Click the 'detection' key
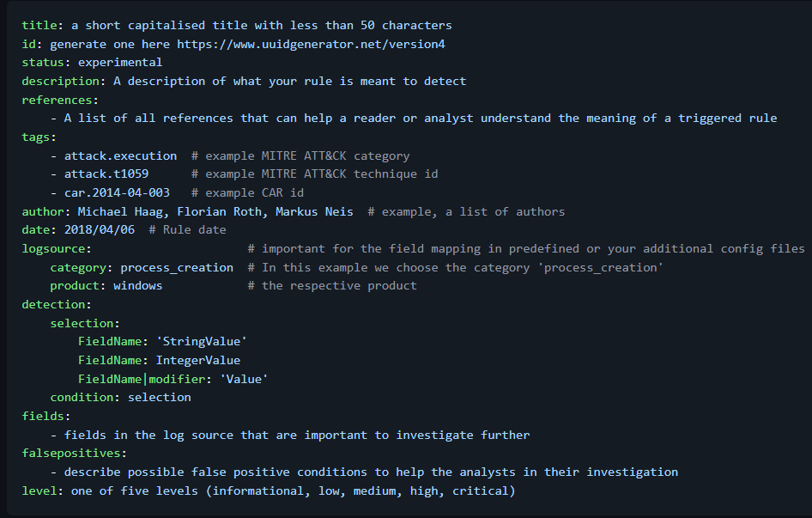Image resolution: width=812 pixels, height=518 pixels. tap(54, 304)
